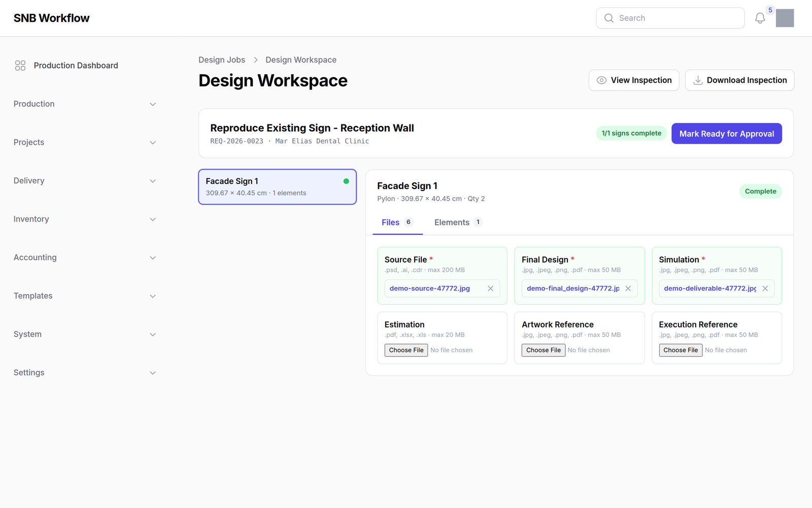812x508 pixels.
Task: Open the demo-deliverable-47772 file link
Action: tap(710, 289)
